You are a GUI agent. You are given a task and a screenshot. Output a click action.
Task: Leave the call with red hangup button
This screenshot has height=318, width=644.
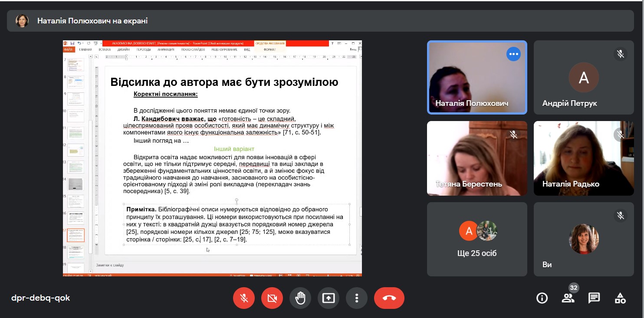[x=389, y=298]
